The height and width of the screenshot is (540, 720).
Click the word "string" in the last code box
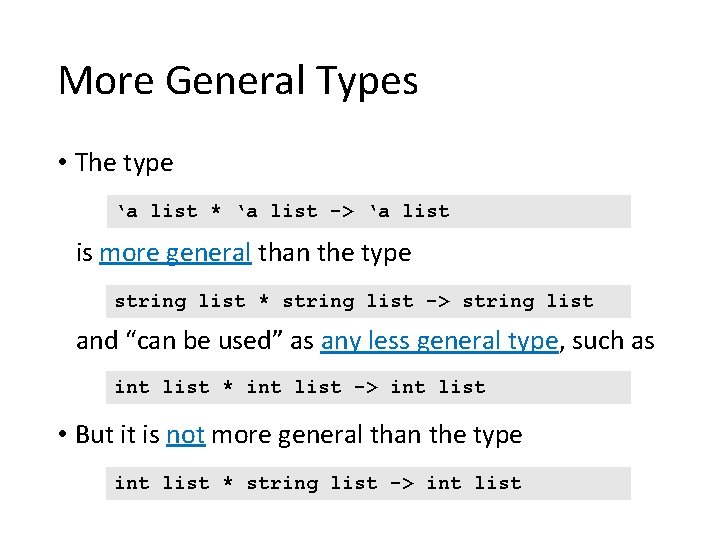coord(282,483)
